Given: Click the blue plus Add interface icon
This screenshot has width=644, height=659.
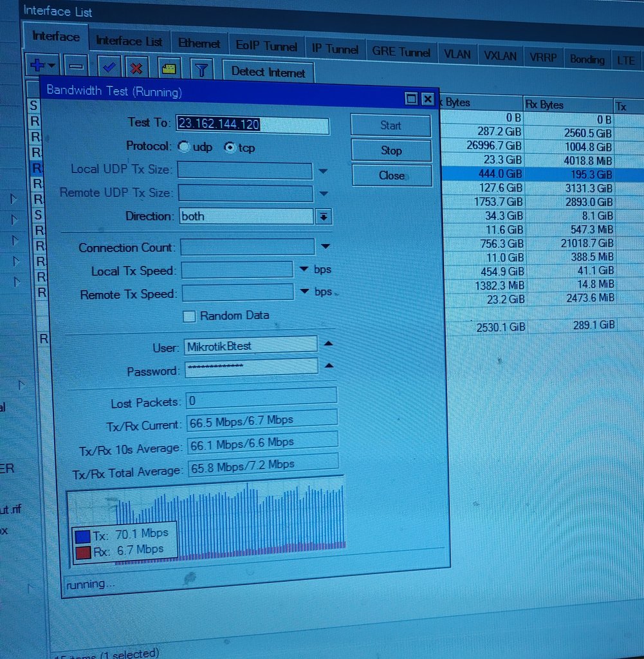Looking at the screenshot, I should (37, 65).
